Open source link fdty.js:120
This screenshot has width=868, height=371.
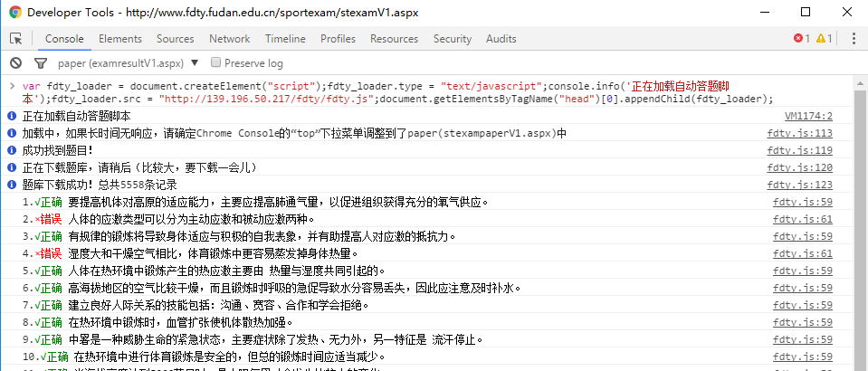799,167
